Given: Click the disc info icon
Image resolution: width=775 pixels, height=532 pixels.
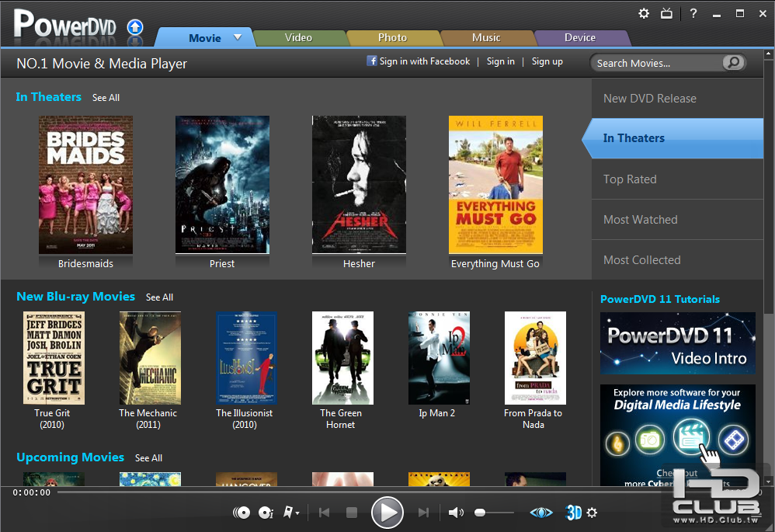Looking at the screenshot, I should [266, 513].
